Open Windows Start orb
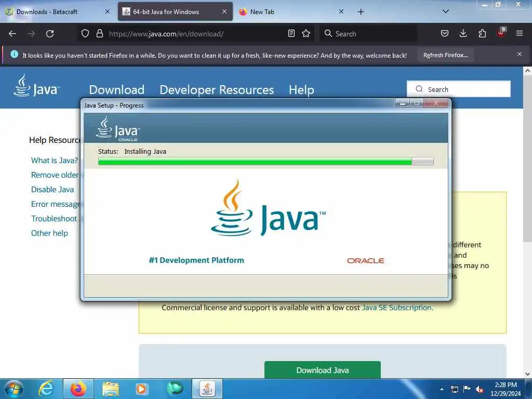 pos(14,389)
